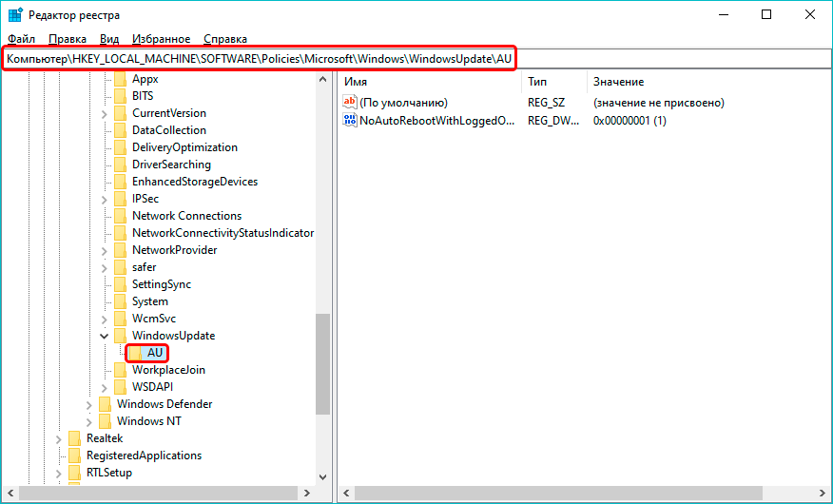Click the CurrentVersion folder icon

(121, 113)
